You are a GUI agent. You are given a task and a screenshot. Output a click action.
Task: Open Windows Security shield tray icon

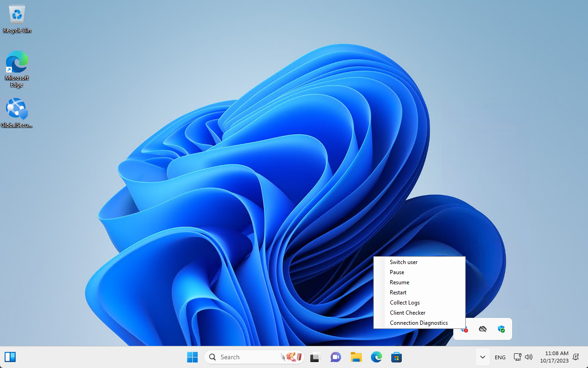501,329
